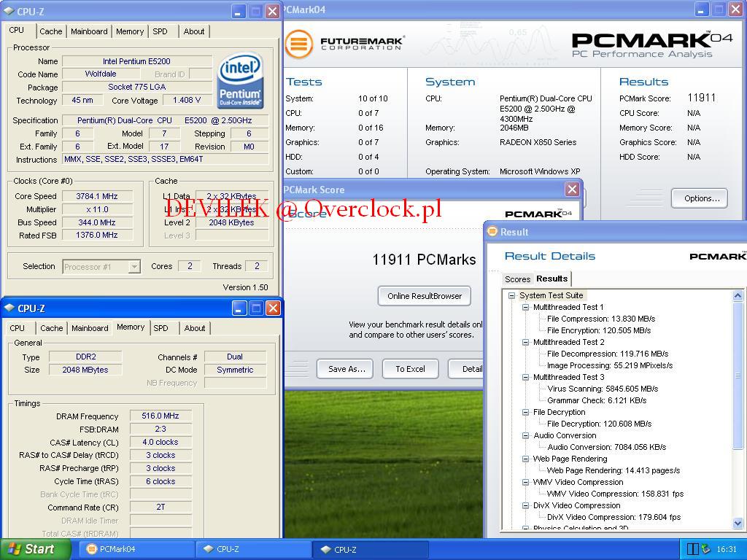This screenshot has width=747, height=560.
Task: Select the Results tab in Result Details
Action: (x=551, y=279)
